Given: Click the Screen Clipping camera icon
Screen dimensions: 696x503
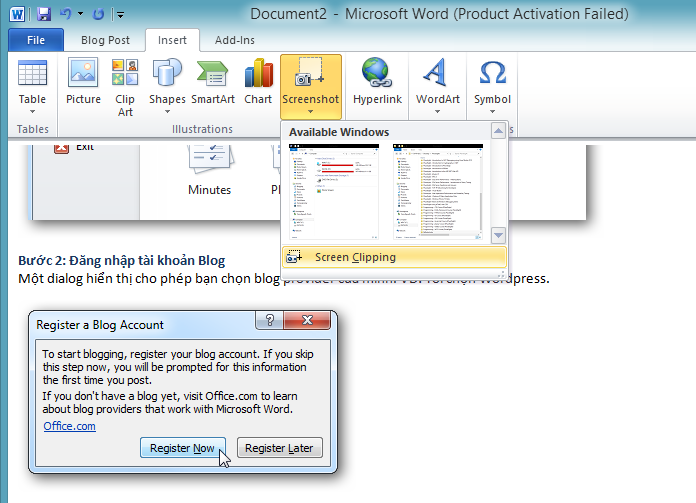Looking at the screenshot, I should 294,257.
